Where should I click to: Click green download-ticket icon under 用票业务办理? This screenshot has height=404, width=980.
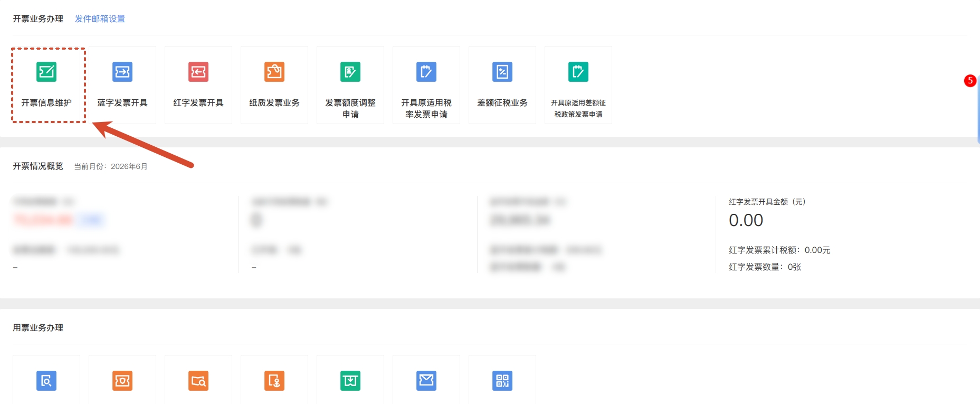pos(350,381)
